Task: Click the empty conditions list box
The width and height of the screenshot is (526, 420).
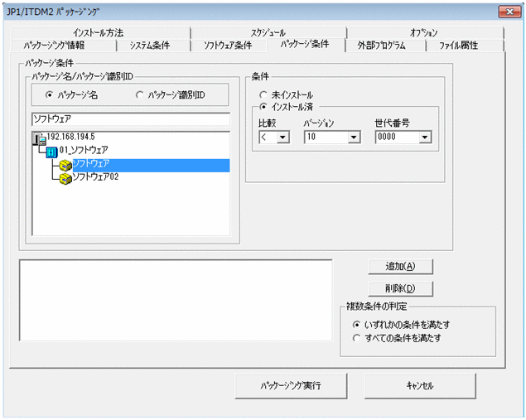Action: [x=176, y=300]
